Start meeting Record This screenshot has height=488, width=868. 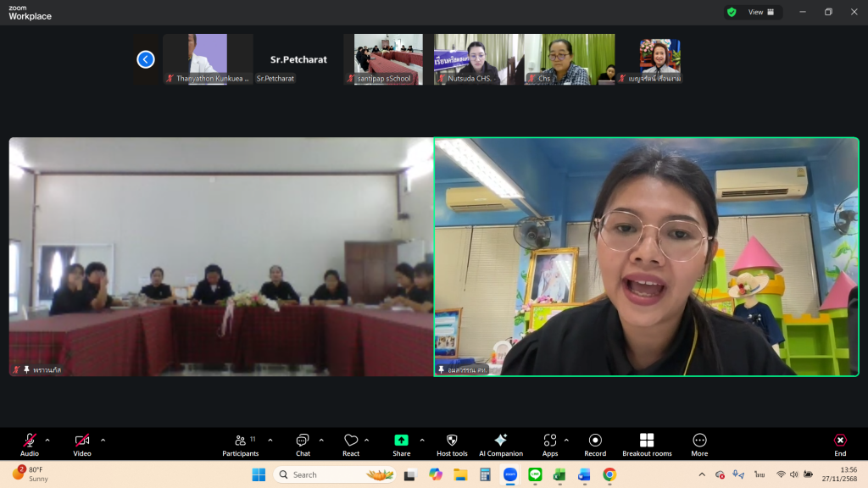[595, 444]
